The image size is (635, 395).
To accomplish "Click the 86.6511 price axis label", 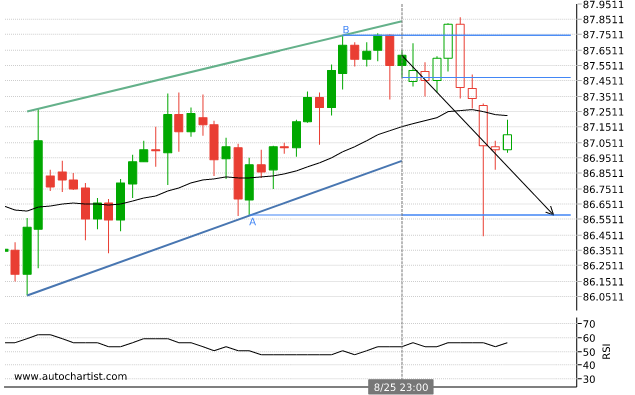I will coord(603,205).
